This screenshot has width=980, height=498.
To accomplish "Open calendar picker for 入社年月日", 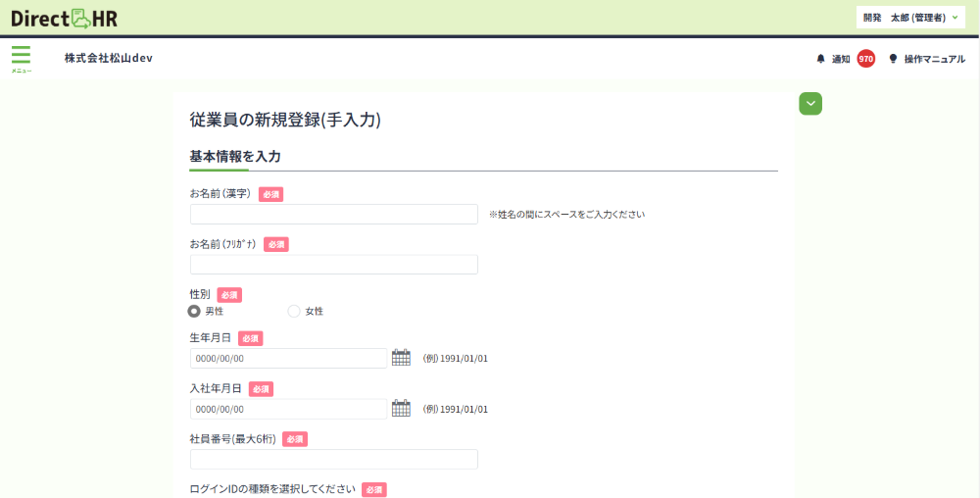I will click(401, 409).
